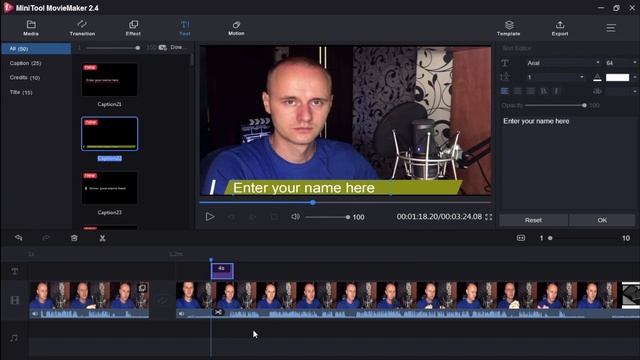
Task: Stop the preview playback
Action: [x=274, y=217]
